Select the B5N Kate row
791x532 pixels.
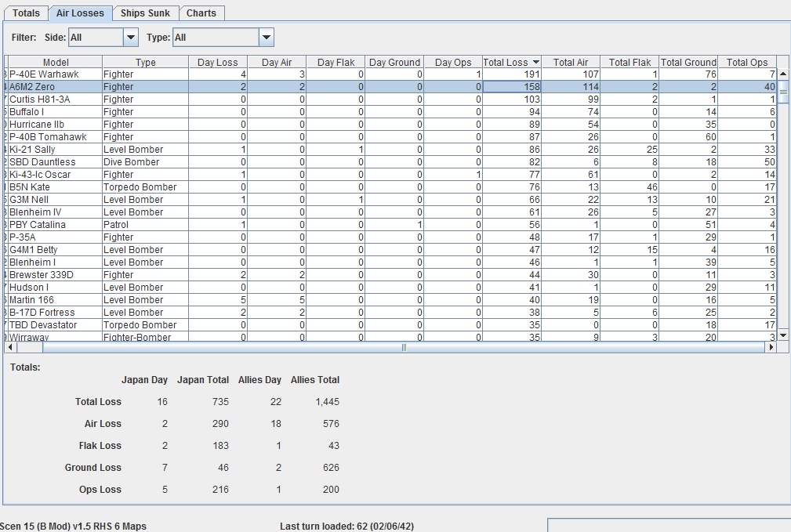click(390, 187)
